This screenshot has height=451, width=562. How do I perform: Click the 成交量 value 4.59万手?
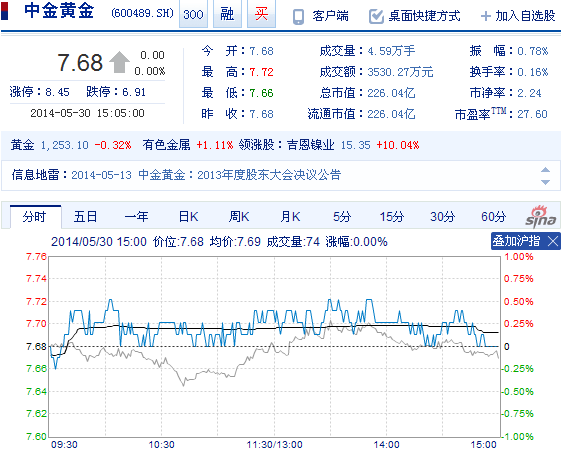point(391,51)
